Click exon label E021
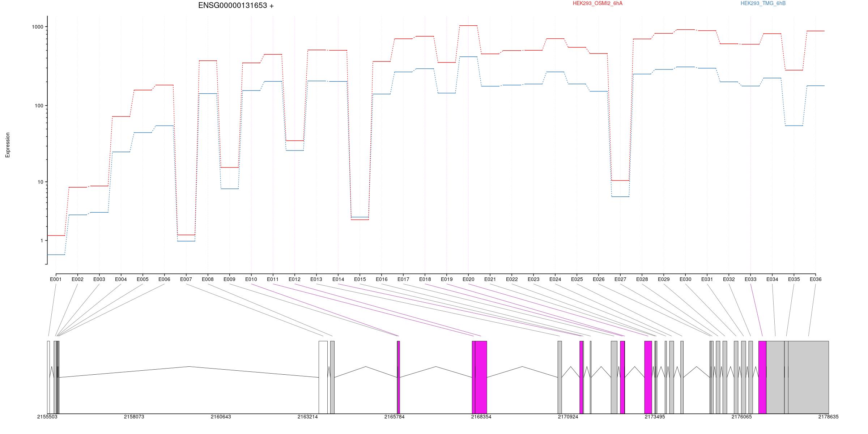This screenshot has height=434, width=868. 490,279
